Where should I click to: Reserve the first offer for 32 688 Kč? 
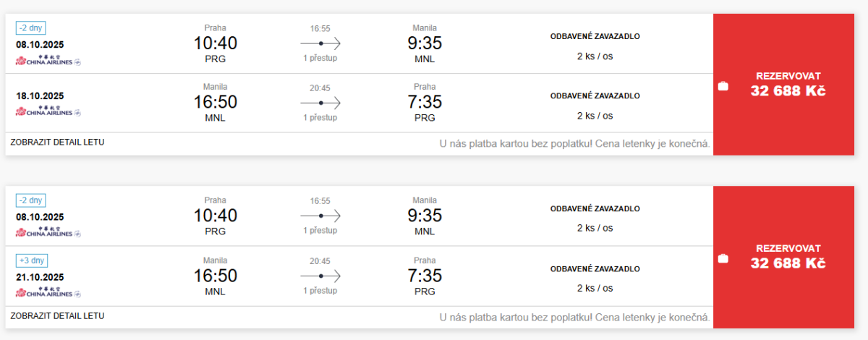pos(788,84)
